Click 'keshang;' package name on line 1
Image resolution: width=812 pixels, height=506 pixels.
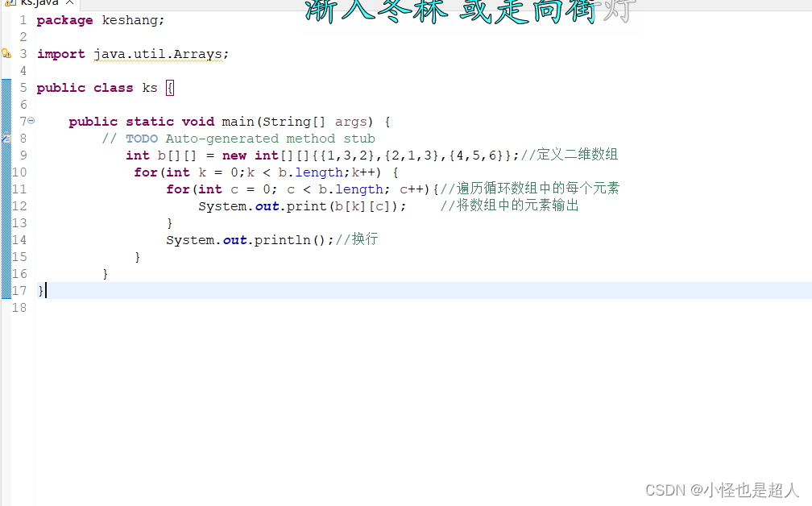[133, 20]
